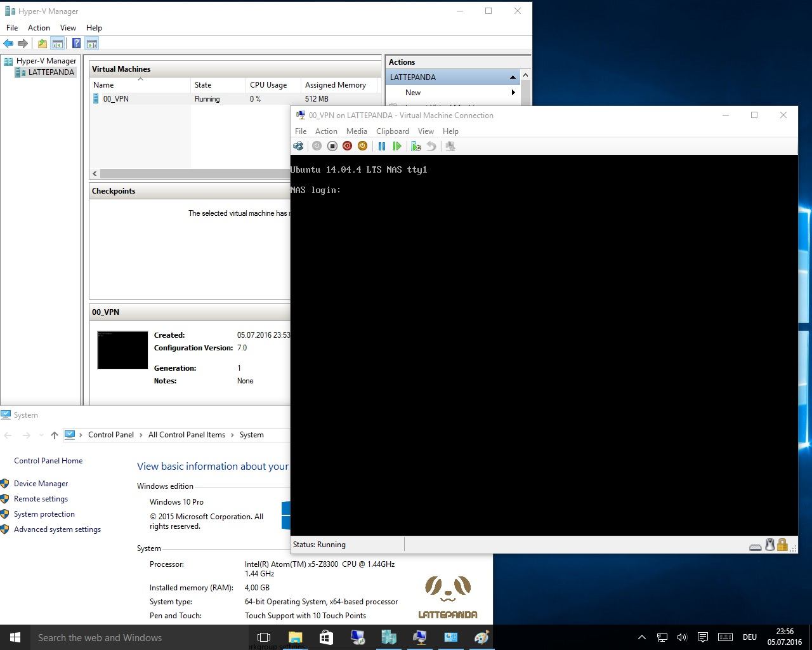Click the red Shut Down VM icon
Viewport: 812px width, 650px height.
347,146
